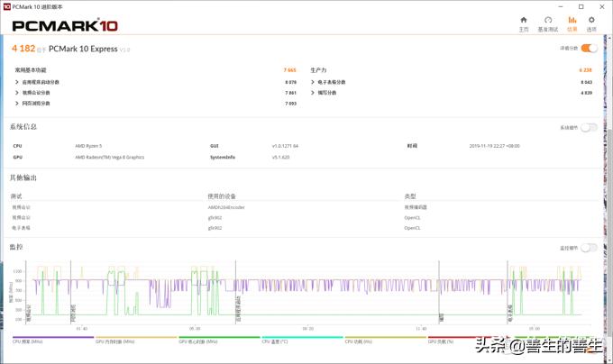Screen dimensions: 613x364
Task: Toggle CPU temperature (°C) cyan legend
Action: 302,340
